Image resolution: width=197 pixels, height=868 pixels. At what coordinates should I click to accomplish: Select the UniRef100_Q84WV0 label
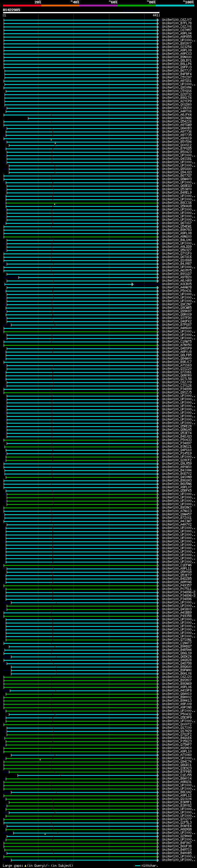click(176, 358)
